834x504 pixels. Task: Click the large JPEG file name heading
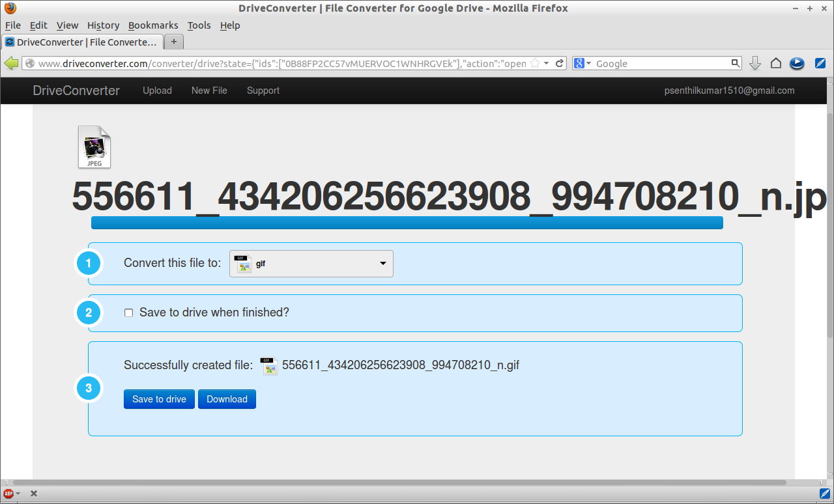click(450, 195)
